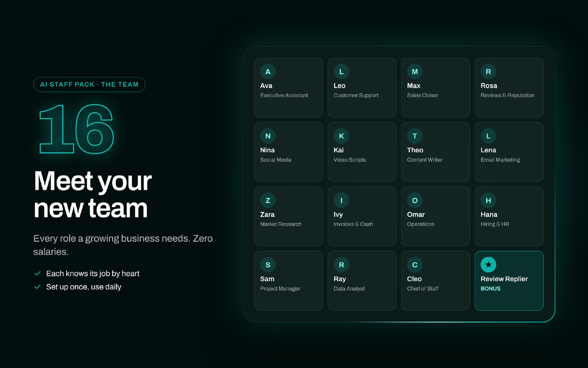
Task: Click the Review Replier star icon
Action: (x=489, y=265)
